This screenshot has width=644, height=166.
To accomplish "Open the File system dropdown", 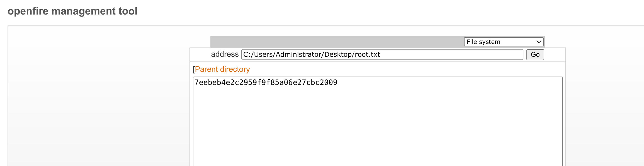I will (x=504, y=42).
